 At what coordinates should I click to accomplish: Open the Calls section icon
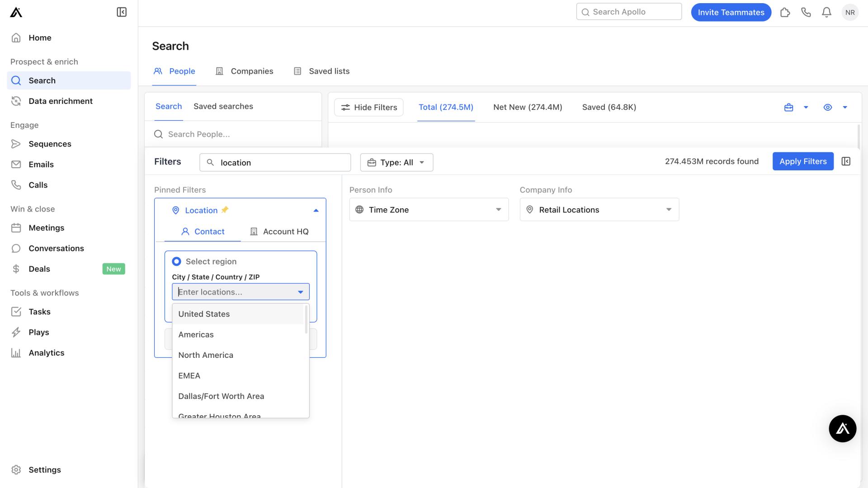(x=17, y=185)
